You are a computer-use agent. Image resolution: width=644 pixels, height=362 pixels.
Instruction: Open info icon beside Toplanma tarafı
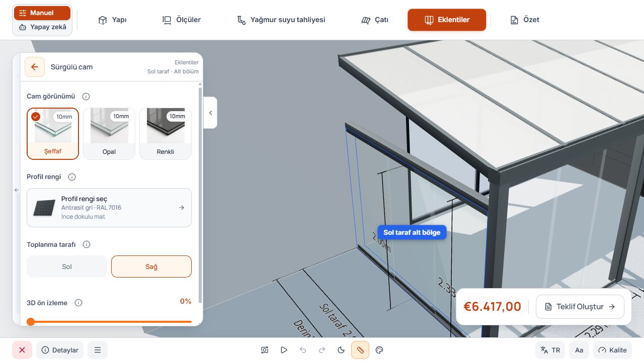[87, 244]
